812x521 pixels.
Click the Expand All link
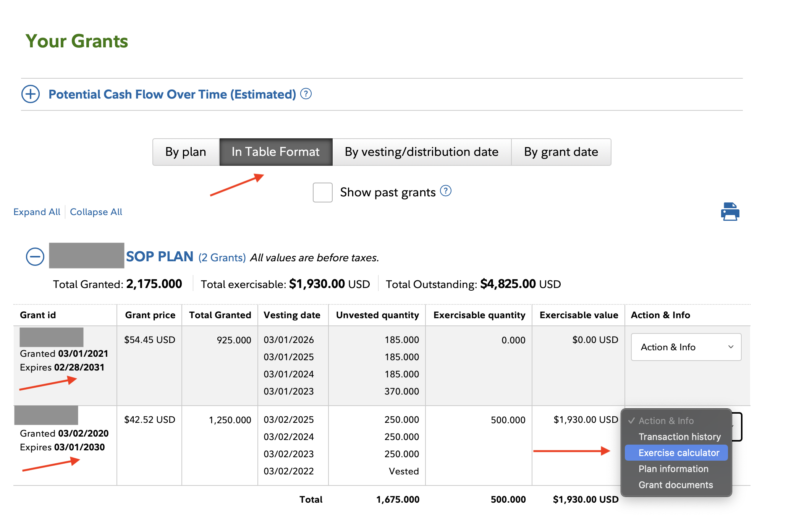(x=37, y=212)
